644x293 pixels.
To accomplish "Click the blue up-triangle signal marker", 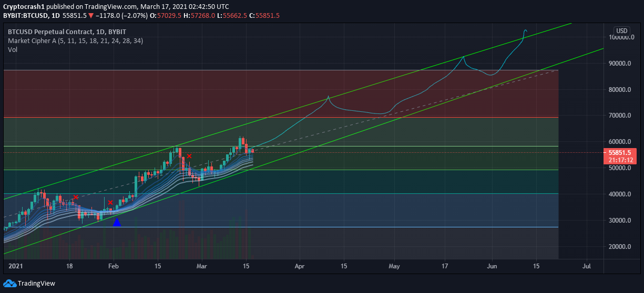I will pos(117,222).
